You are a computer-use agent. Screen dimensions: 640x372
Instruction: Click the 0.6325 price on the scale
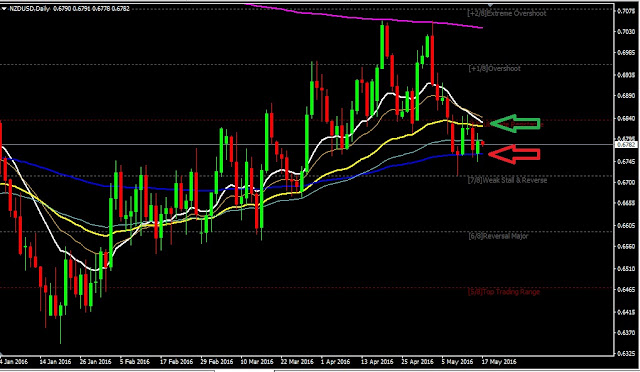pos(626,354)
